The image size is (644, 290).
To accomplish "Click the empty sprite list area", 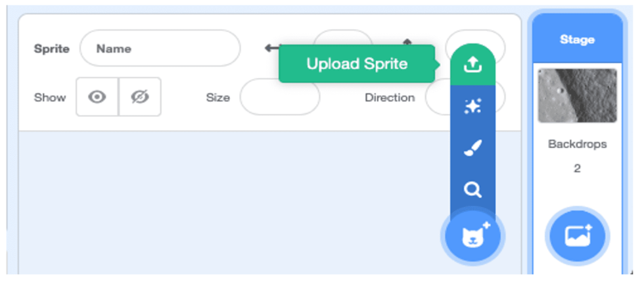I will tap(230, 202).
